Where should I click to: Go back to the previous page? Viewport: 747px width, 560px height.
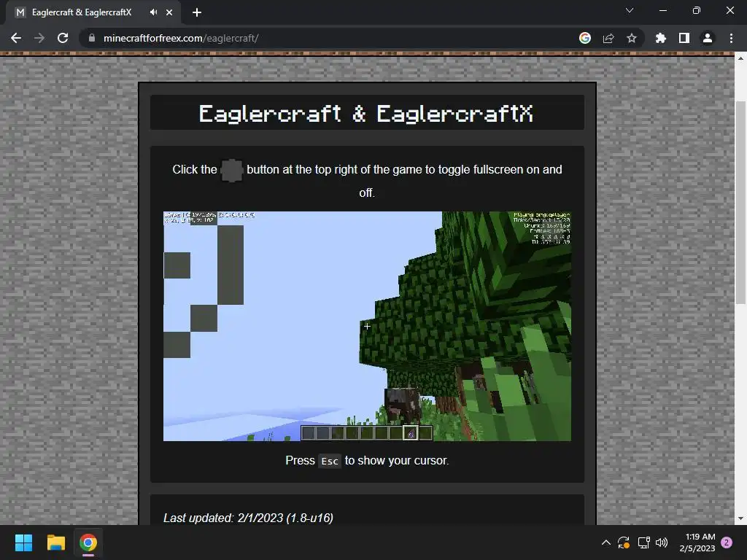16,38
